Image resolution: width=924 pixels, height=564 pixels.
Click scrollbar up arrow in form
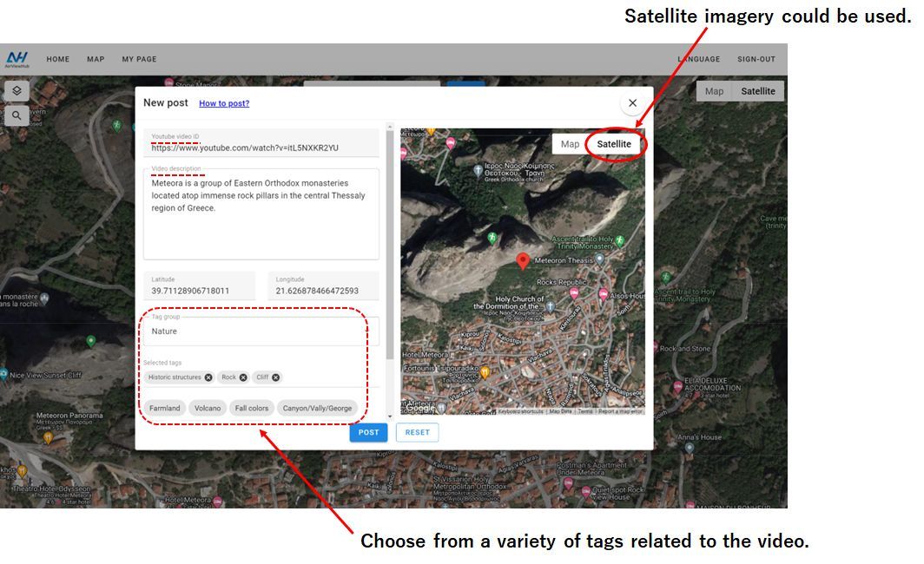[390, 126]
